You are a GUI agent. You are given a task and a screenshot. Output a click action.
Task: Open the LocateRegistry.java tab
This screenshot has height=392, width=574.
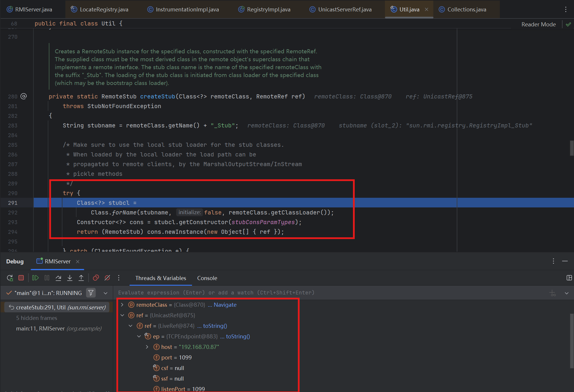point(100,9)
